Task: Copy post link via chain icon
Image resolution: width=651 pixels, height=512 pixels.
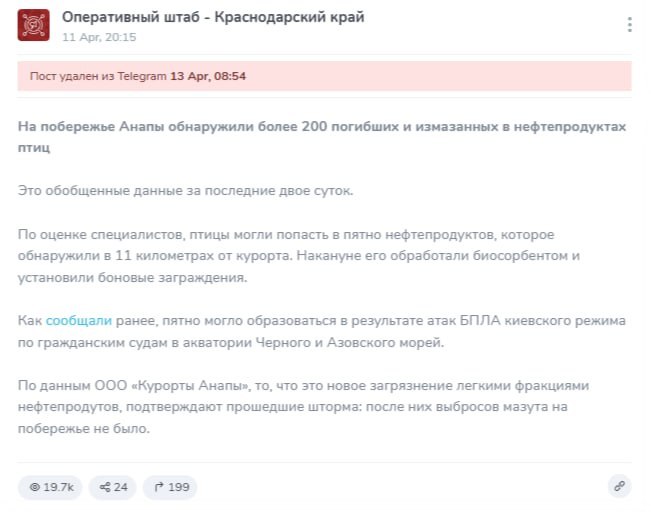Action: click(x=619, y=487)
